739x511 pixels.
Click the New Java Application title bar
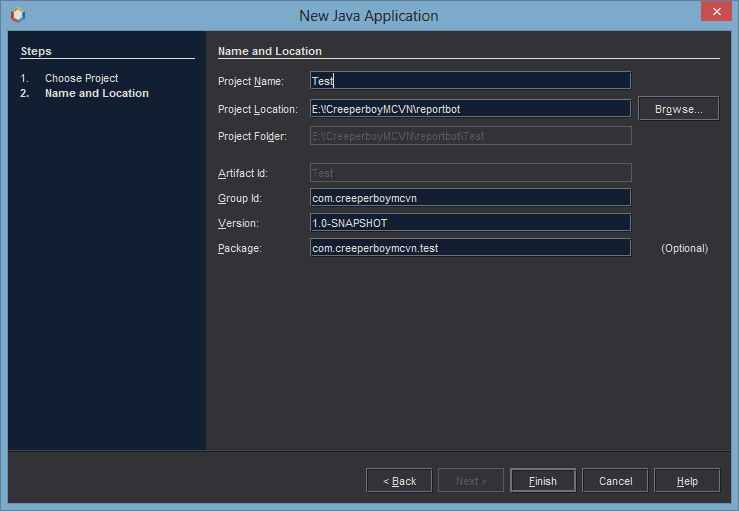click(x=368, y=15)
